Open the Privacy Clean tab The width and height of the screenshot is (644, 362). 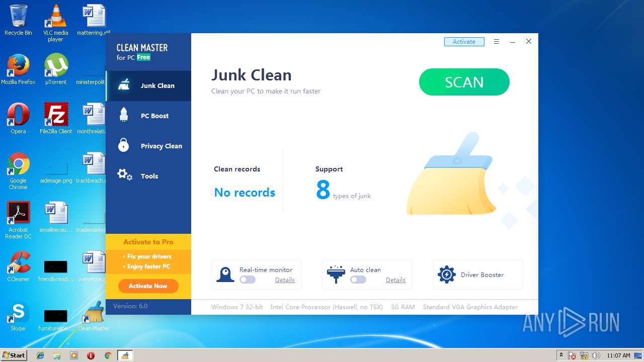(x=148, y=146)
